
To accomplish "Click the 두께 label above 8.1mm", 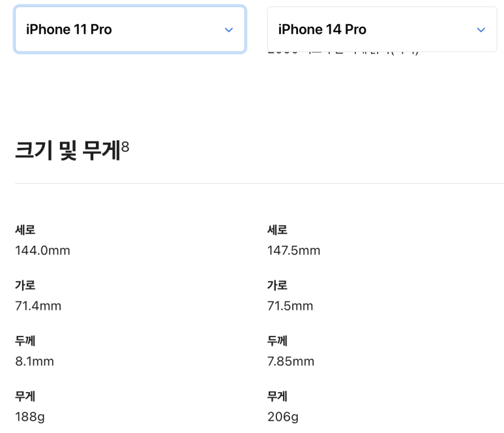I will click(x=25, y=341).
